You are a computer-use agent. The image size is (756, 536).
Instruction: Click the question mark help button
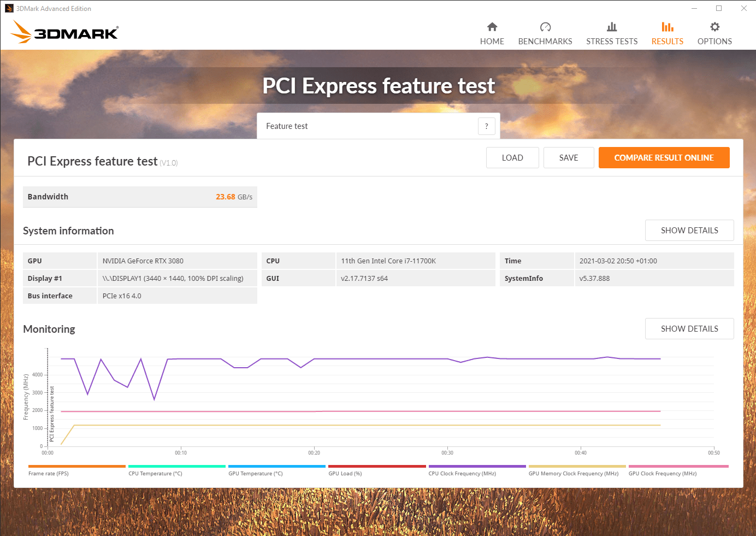coord(487,126)
